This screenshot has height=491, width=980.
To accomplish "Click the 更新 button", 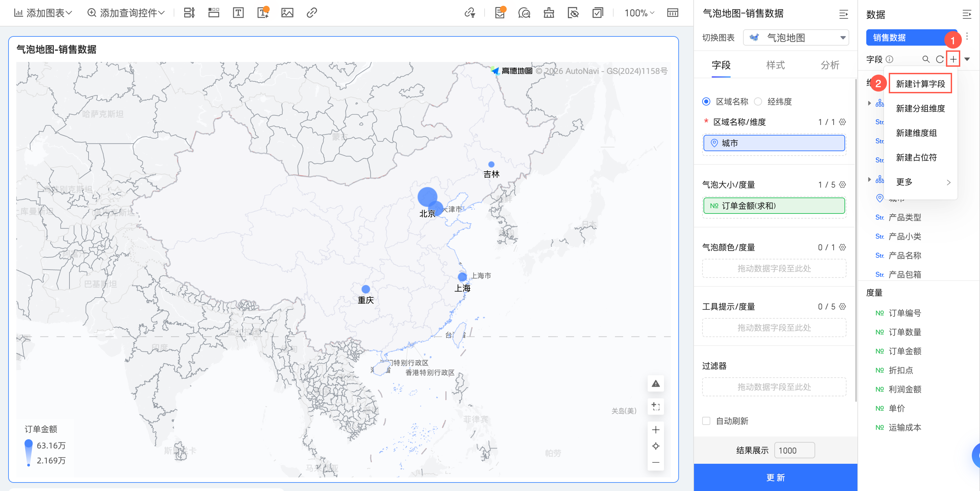I will (x=775, y=477).
